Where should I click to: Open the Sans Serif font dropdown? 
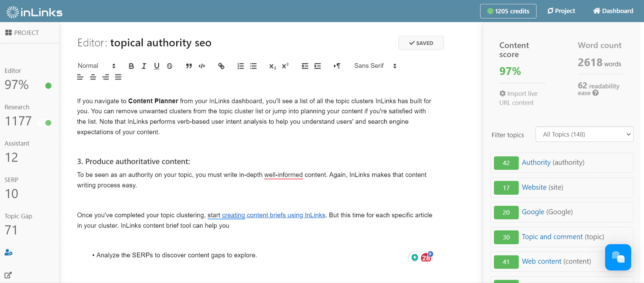(x=375, y=66)
